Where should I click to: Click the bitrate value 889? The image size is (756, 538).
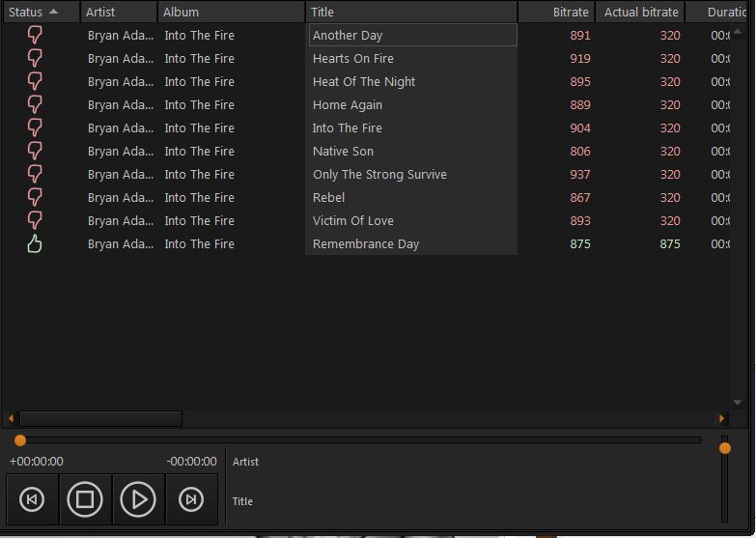point(580,104)
